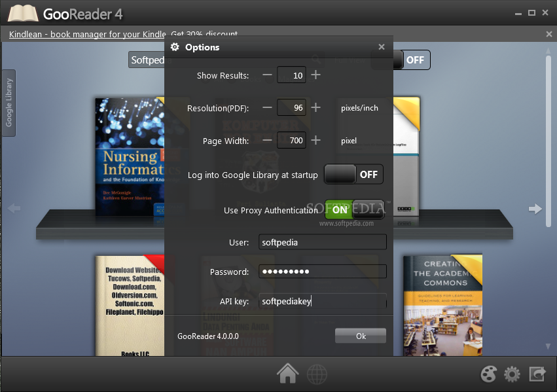Maximize the GooReader window
Screen dimensions: 557x392
click(x=531, y=13)
